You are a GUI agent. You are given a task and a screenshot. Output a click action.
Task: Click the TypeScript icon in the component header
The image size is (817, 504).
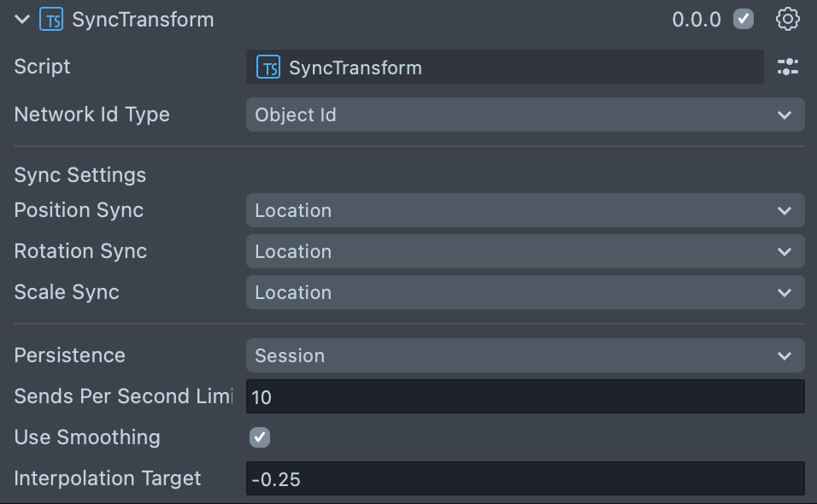click(50, 20)
